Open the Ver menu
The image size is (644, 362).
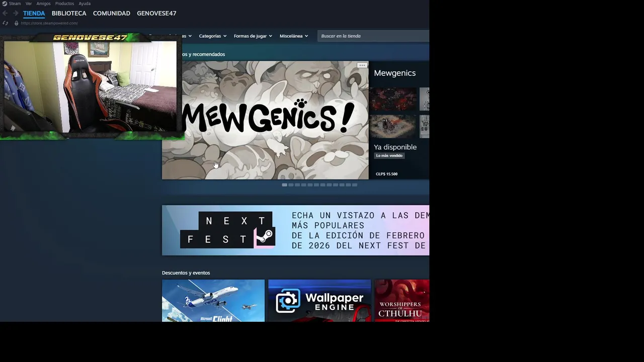(x=29, y=4)
